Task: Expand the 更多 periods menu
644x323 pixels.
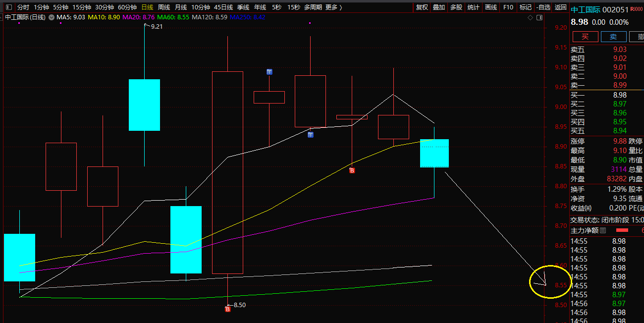Action: (333, 7)
